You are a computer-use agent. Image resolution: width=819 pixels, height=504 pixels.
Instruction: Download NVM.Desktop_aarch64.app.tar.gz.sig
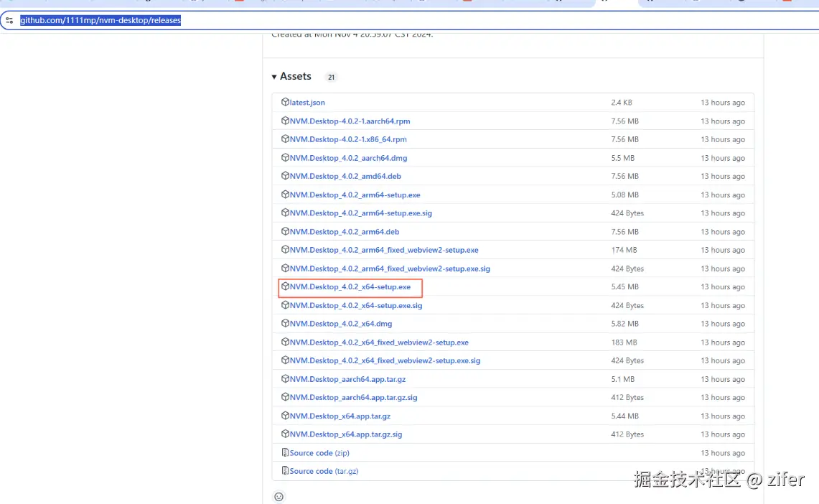point(354,398)
